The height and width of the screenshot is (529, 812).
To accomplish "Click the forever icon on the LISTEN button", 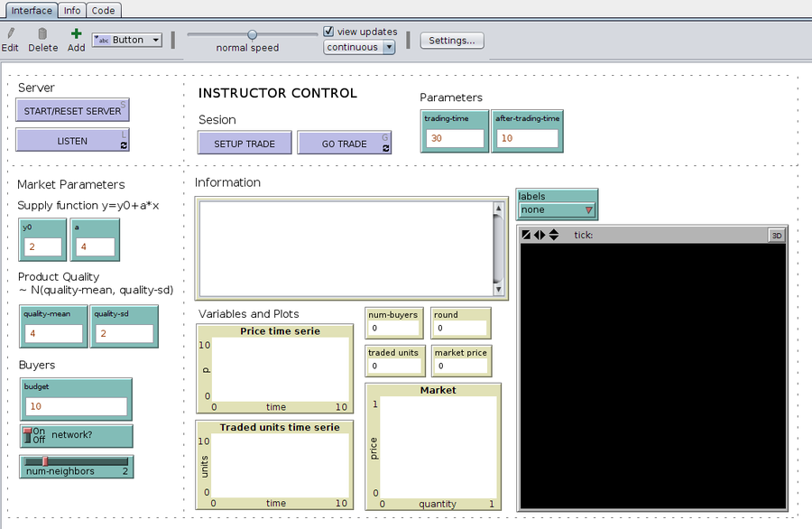I will pyautogui.click(x=124, y=144).
